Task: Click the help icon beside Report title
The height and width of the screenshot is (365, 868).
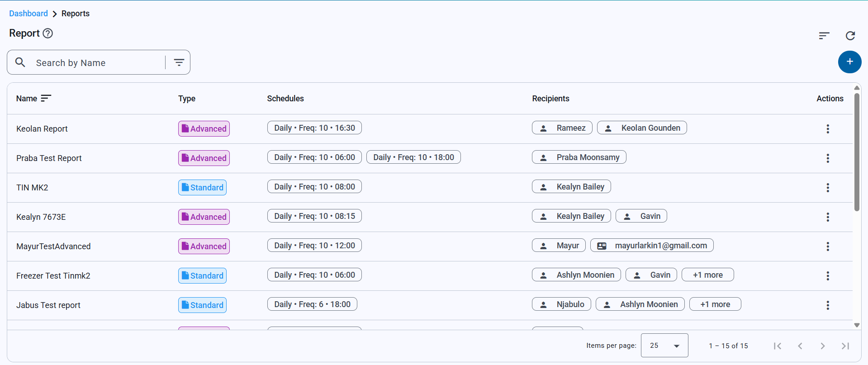Action: [x=47, y=33]
